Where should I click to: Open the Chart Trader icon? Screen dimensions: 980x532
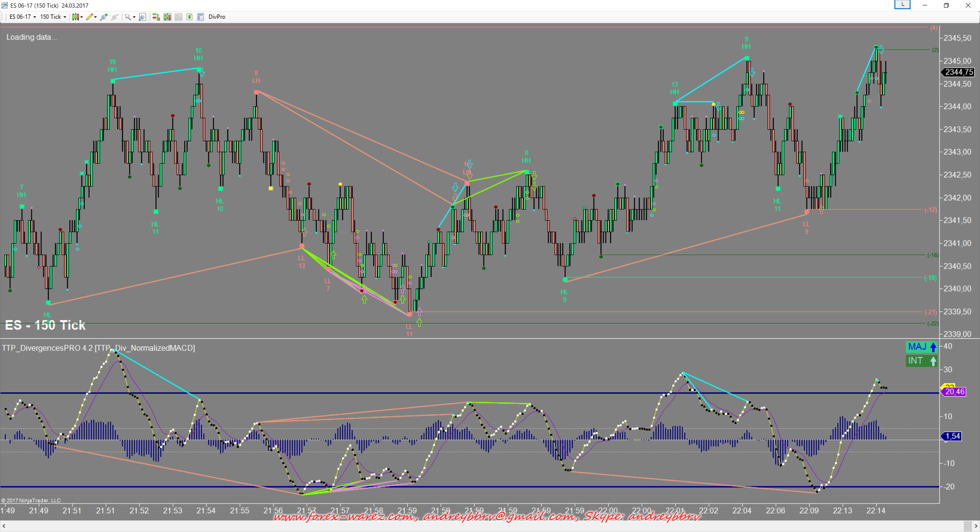point(156,17)
